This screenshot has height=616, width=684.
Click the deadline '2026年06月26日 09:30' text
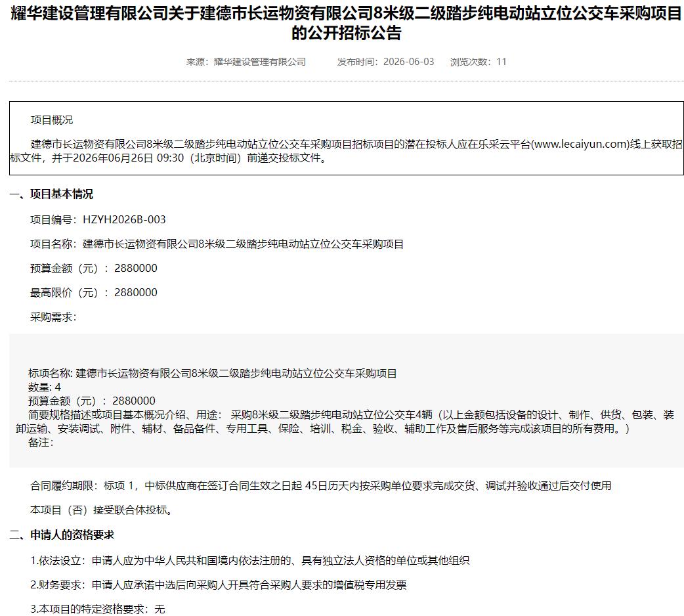(129, 158)
